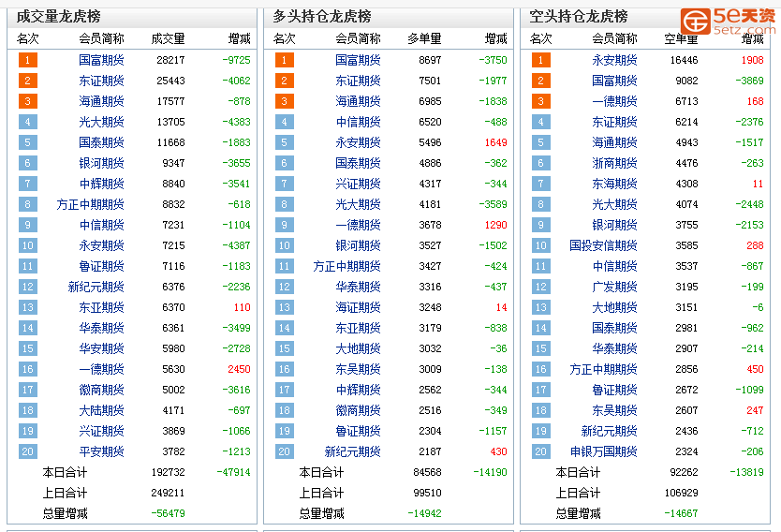Select 总量增减 value -14667
The width and height of the screenshot is (781, 532).
[x=681, y=513]
